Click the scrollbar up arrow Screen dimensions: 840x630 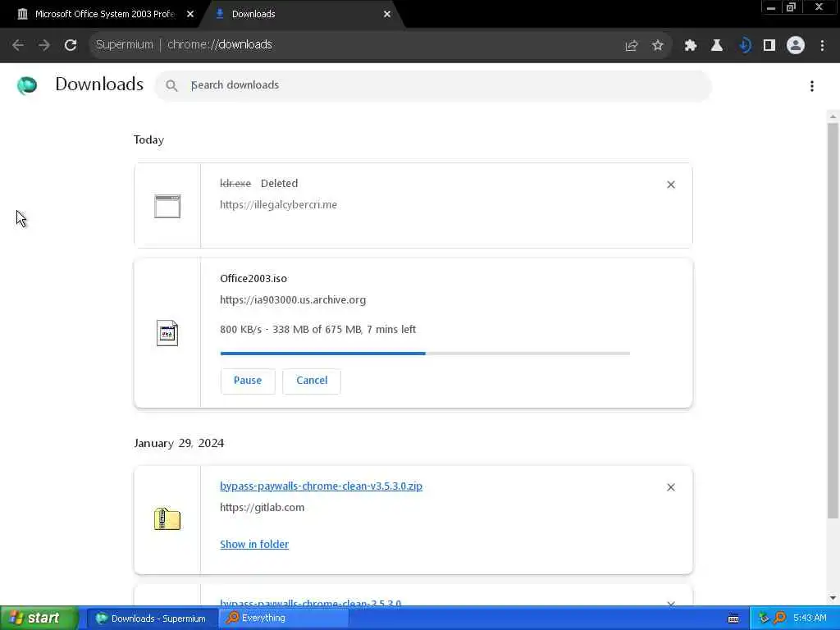point(833,116)
